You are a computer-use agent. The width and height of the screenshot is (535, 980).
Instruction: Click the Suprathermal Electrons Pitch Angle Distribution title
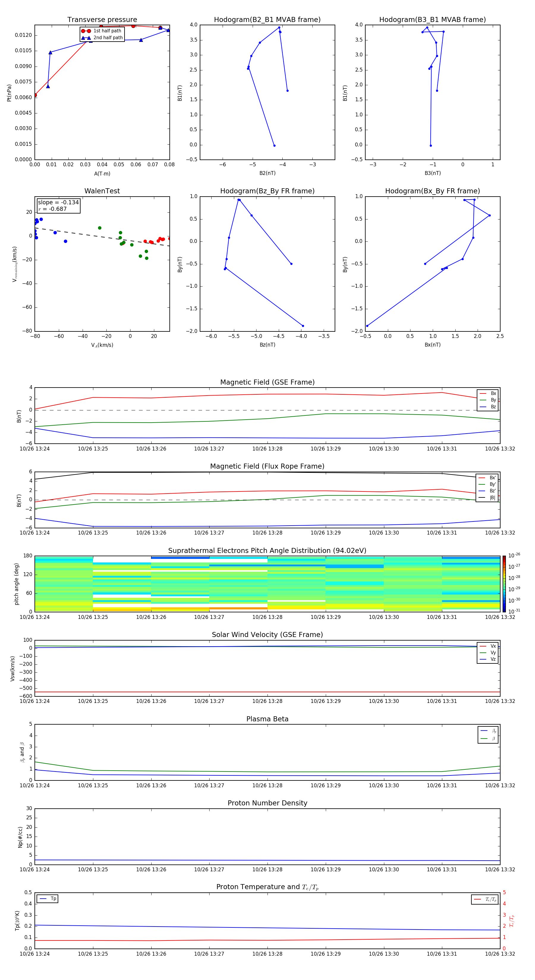pyautogui.click(x=267, y=551)
